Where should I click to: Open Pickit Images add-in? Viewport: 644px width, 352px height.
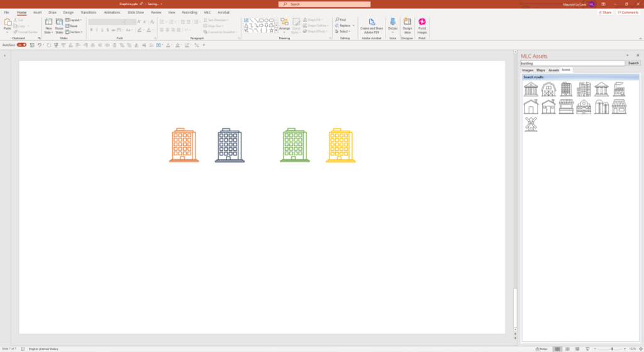point(422,25)
